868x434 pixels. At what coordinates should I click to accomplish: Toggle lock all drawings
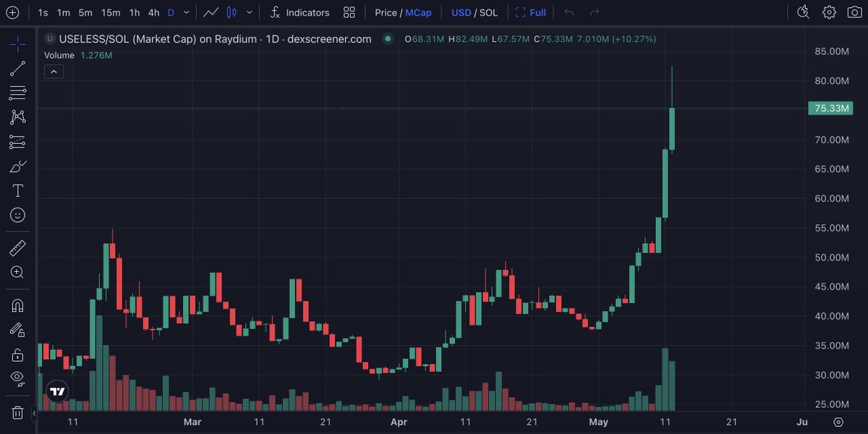pos(18,354)
